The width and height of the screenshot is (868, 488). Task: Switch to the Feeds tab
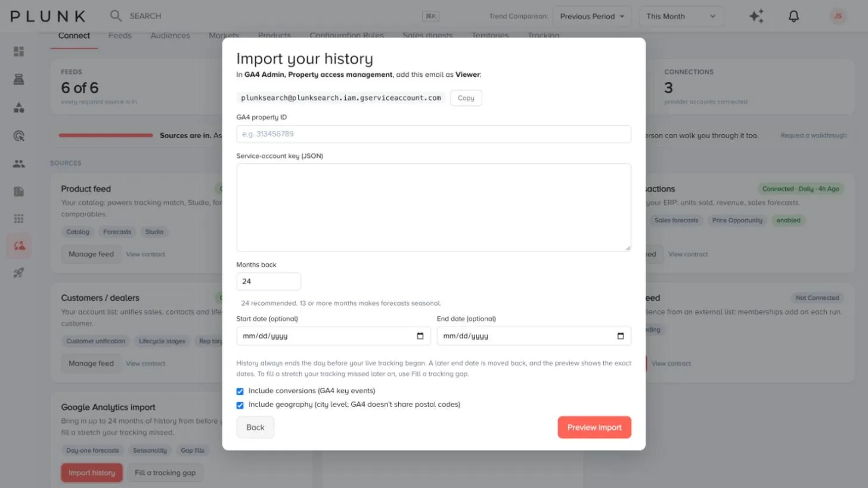pos(120,36)
